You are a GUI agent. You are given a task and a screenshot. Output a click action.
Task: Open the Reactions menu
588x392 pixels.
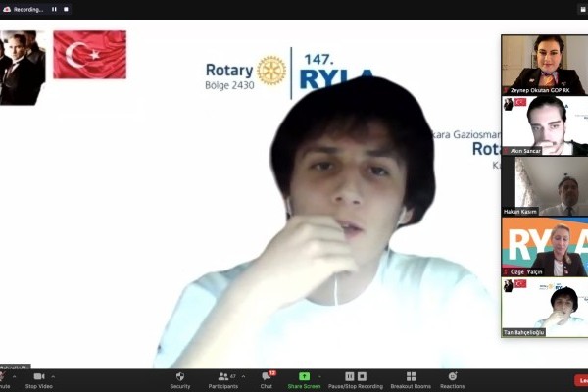[453, 376]
